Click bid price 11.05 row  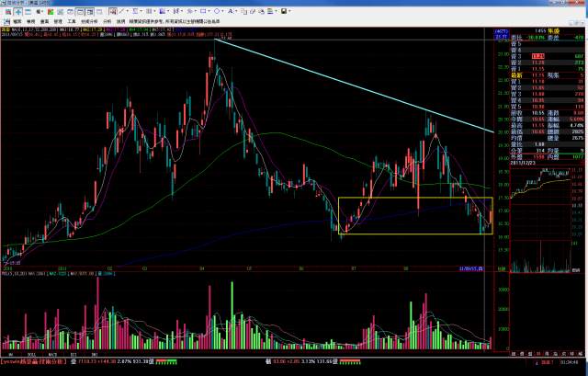pos(548,88)
